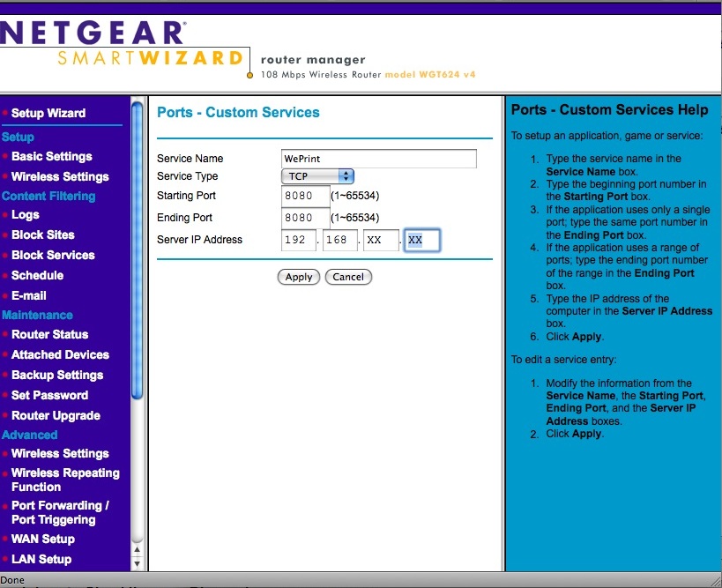This screenshot has width=722, height=588.
Task: Open the Setup Wizard link
Action: pyautogui.click(x=48, y=113)
